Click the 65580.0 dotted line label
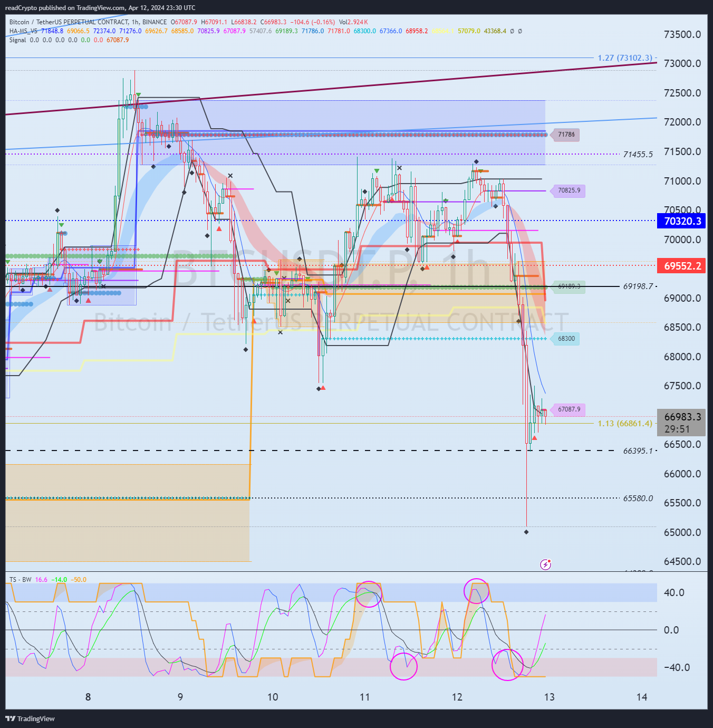 coord(638,499)
